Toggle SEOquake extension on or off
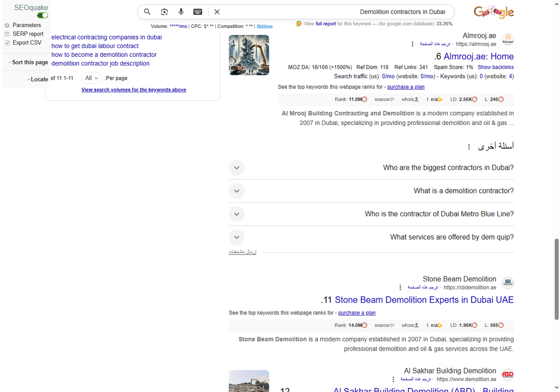 click(42, 15)
